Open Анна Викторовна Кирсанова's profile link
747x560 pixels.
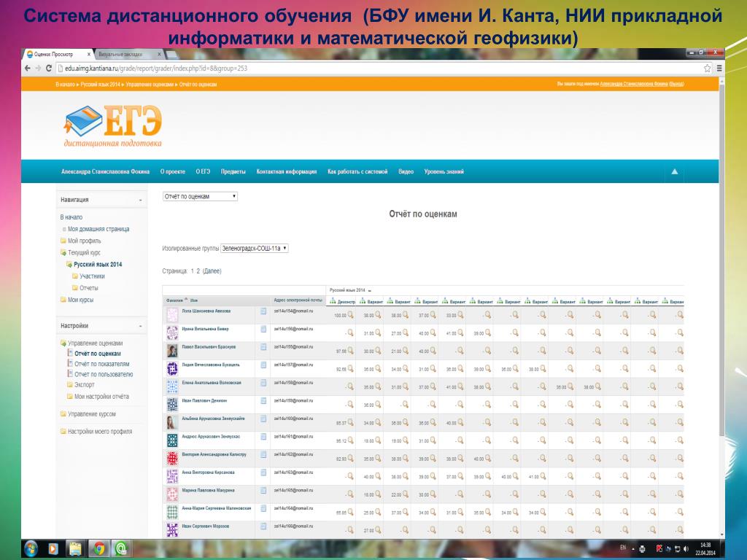click(x=208, y=472)
